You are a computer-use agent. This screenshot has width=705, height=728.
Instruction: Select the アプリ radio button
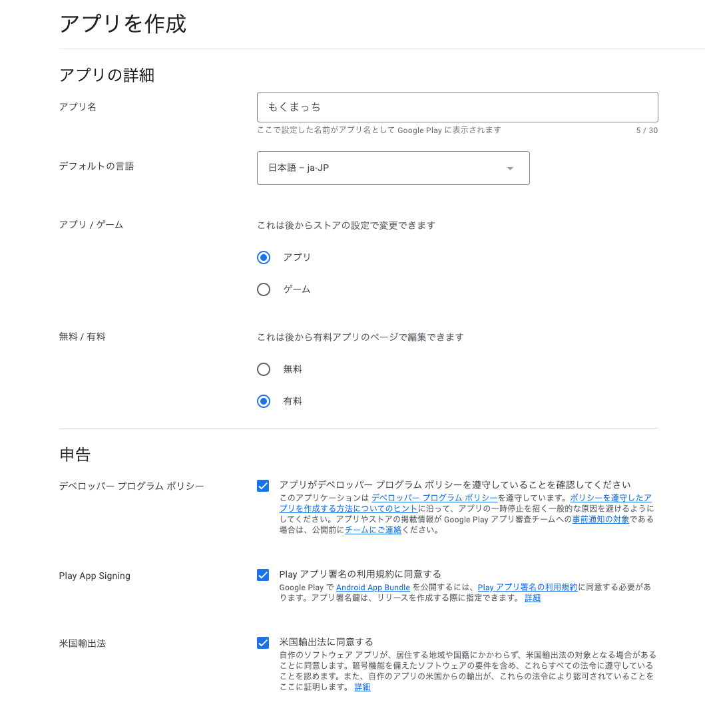click(x=264, y=258)
